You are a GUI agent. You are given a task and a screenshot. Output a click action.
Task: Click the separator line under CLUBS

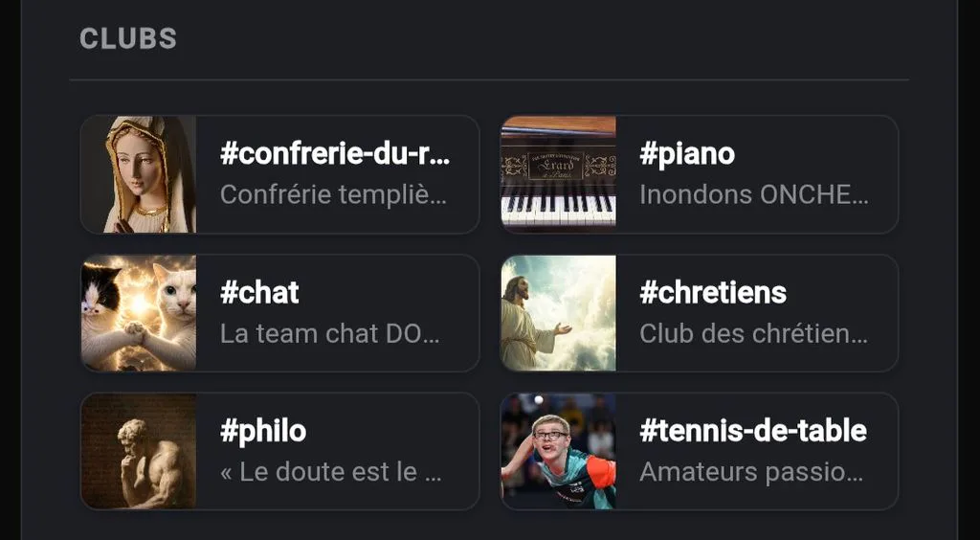pyautogui.click(x=489, y=80)
